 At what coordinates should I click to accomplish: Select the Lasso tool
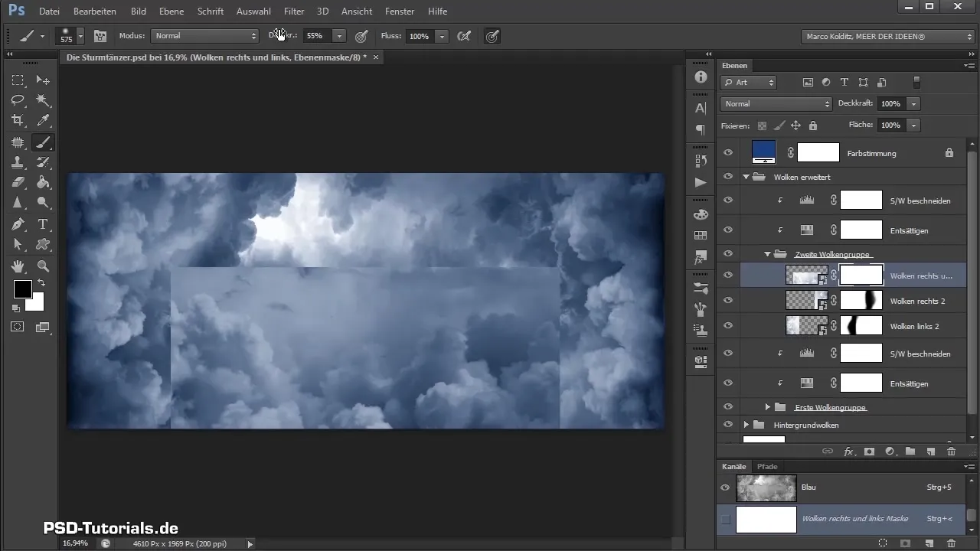click(x=18, y=100)
